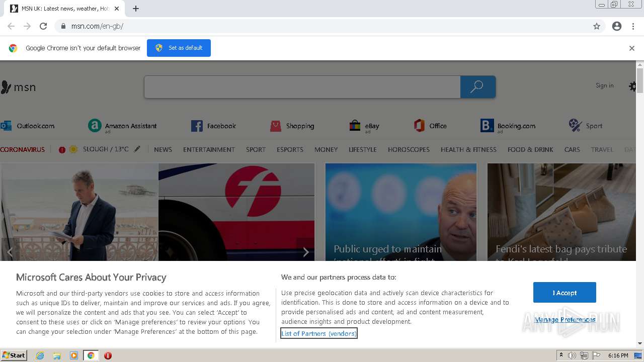This screenshot has height=362, width=644.
Task: Open the MONEY section
Action: tap(326, 149)
